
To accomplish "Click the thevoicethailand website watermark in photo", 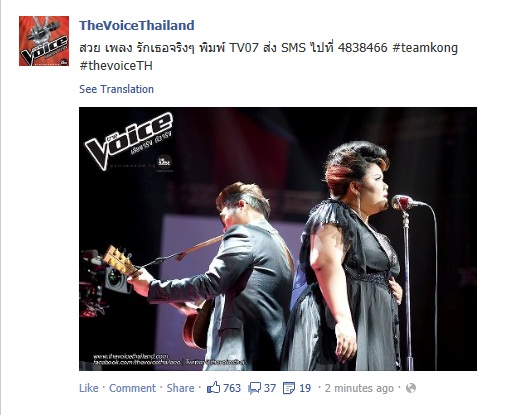I will (x=131, y=356).
